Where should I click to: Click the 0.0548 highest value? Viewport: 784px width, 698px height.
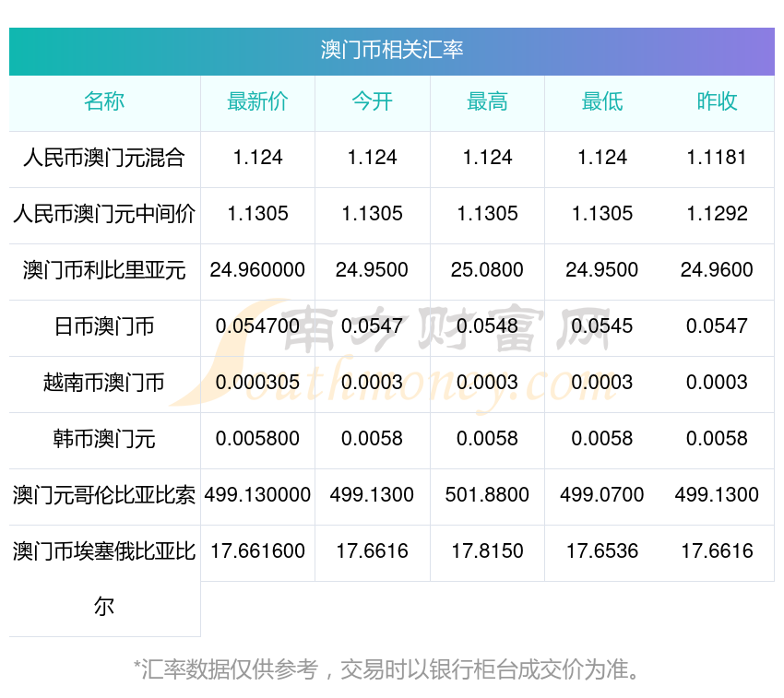tap(488, 326)
